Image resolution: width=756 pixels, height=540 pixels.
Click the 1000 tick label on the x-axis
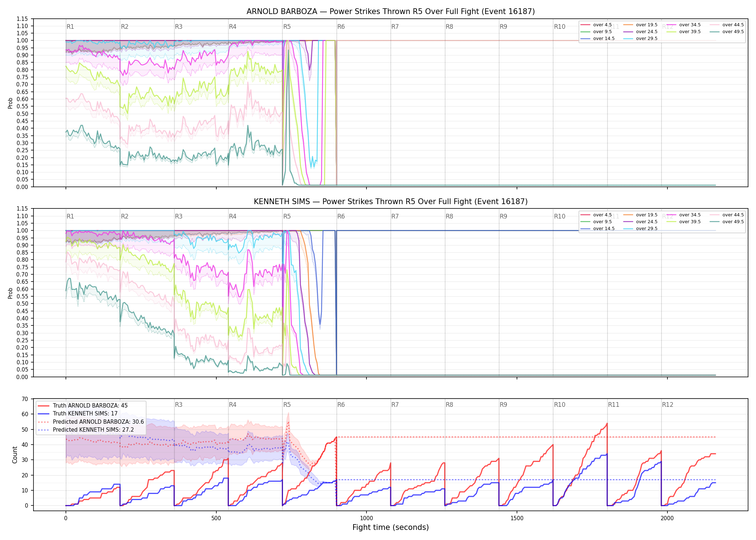[366, 518]
